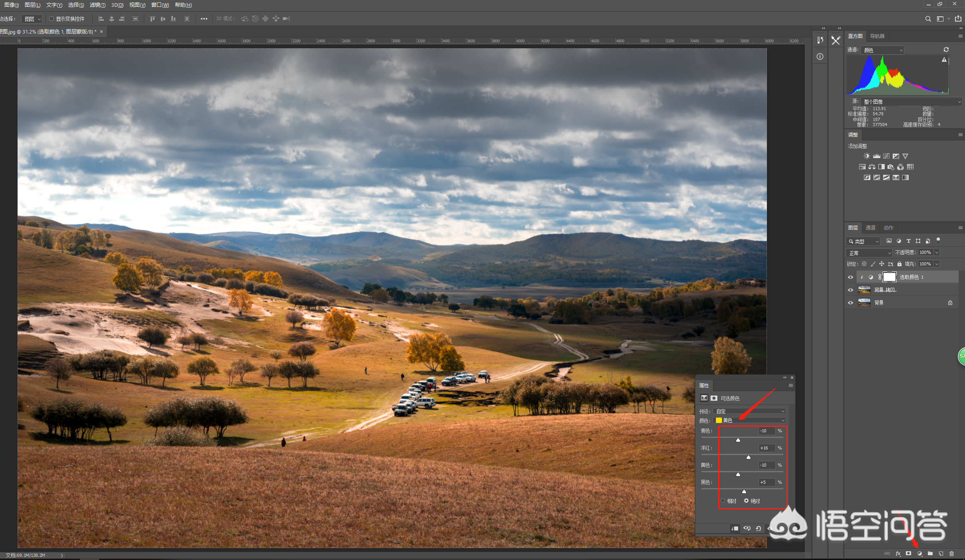Open the 预设 自定 preset dropdown

pos(750,411)
